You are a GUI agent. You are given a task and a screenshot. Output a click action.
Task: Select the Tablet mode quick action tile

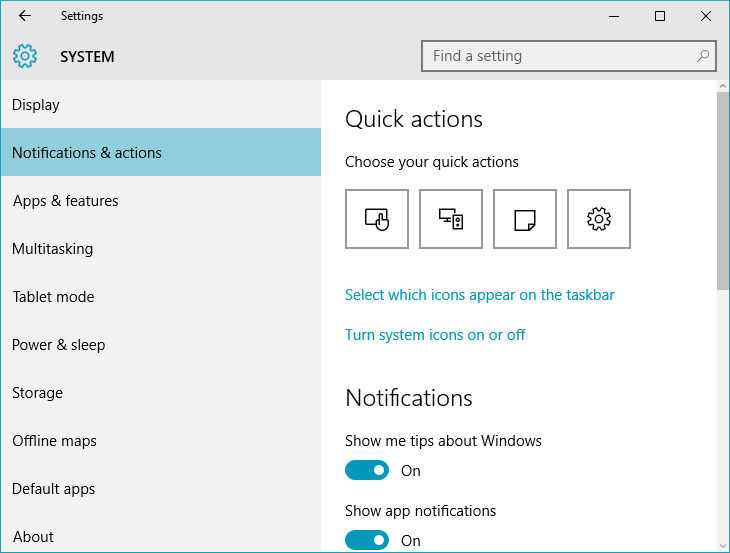tap(377, 219)
